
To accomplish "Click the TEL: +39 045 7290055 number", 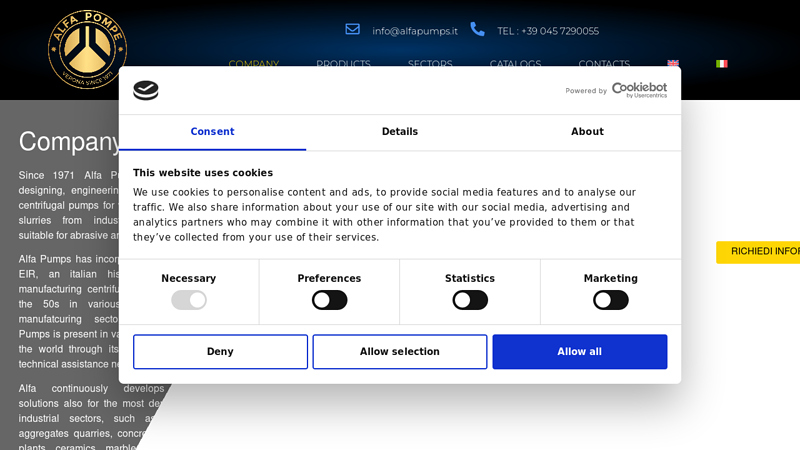I will pyautogui.click(x=548, y=31).
